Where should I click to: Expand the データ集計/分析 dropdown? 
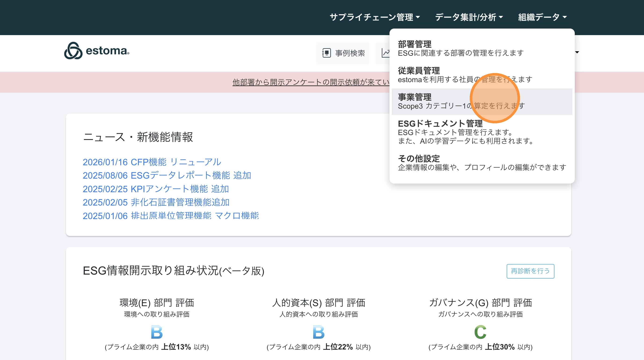(469, 17)
